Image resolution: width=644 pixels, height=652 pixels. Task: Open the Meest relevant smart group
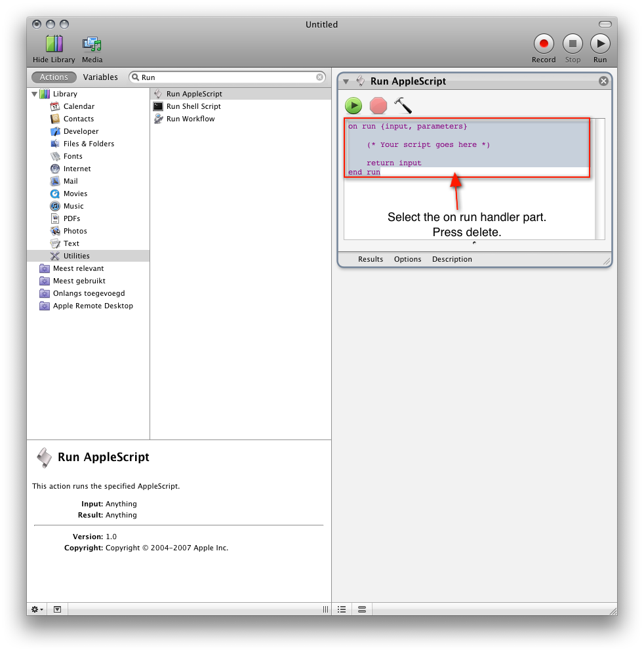88,269
